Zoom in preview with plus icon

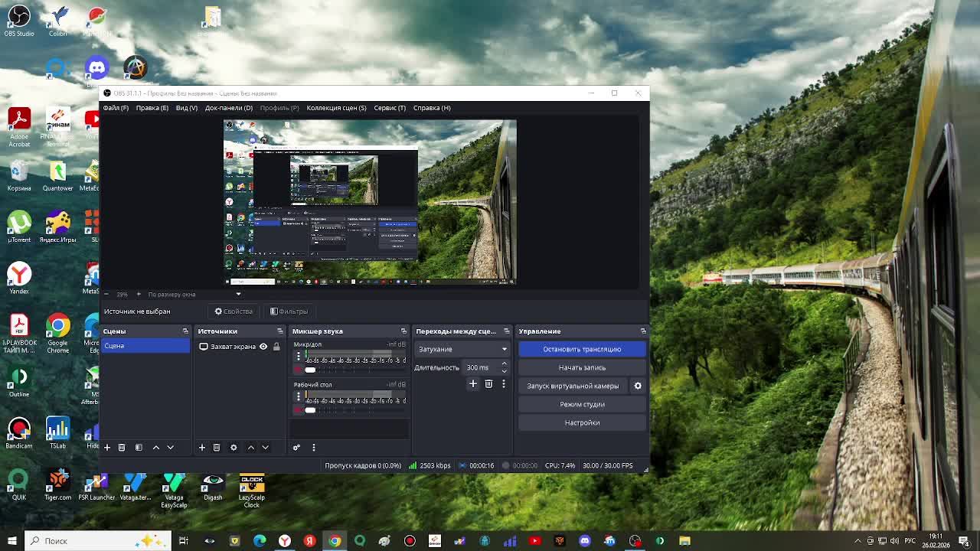tap(139, 294)
